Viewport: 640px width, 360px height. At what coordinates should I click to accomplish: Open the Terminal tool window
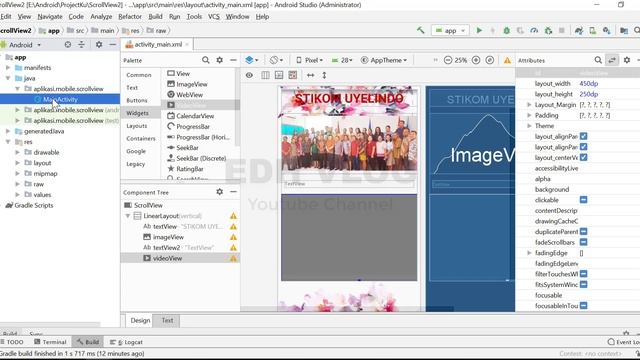(x=50, y=342)
